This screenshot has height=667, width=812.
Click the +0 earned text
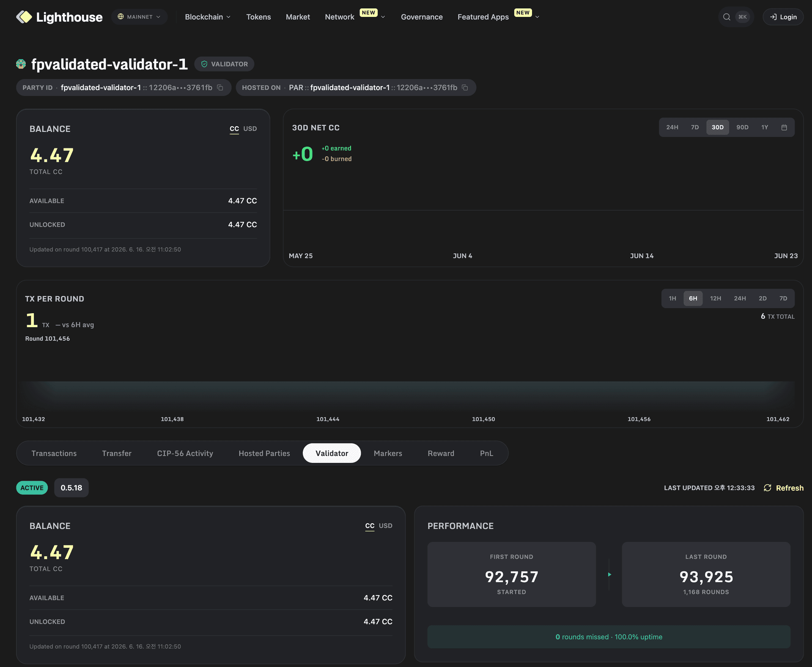click(x=337, y=148)
